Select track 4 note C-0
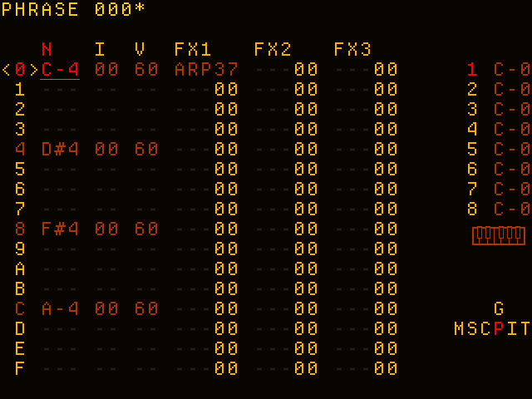532x399 pixels. tap(512, 130)
